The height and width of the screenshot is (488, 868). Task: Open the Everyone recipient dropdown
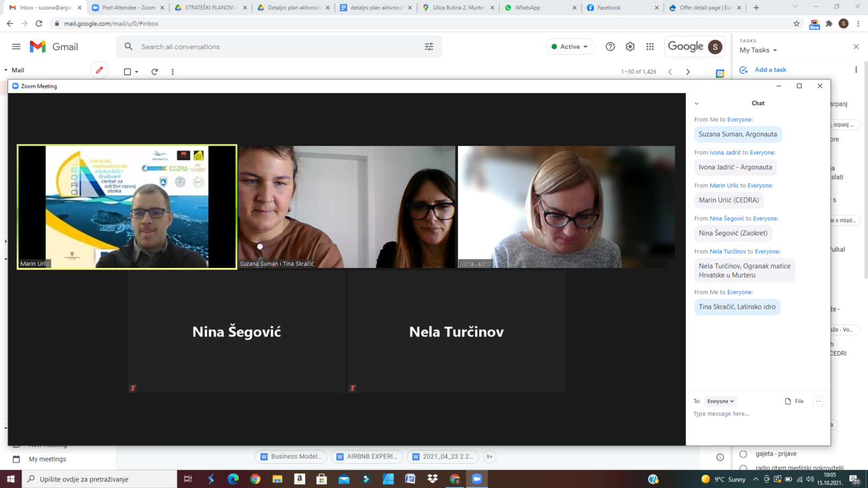(720, 401)
